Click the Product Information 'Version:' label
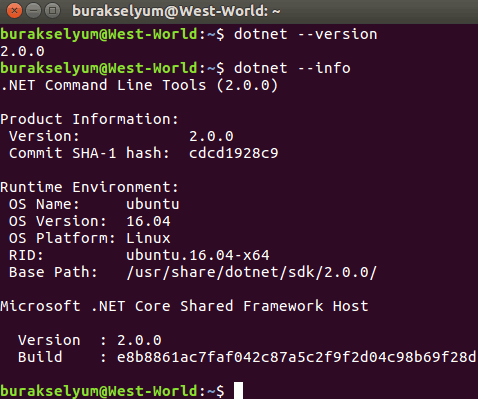 click(x=44, y=136)
